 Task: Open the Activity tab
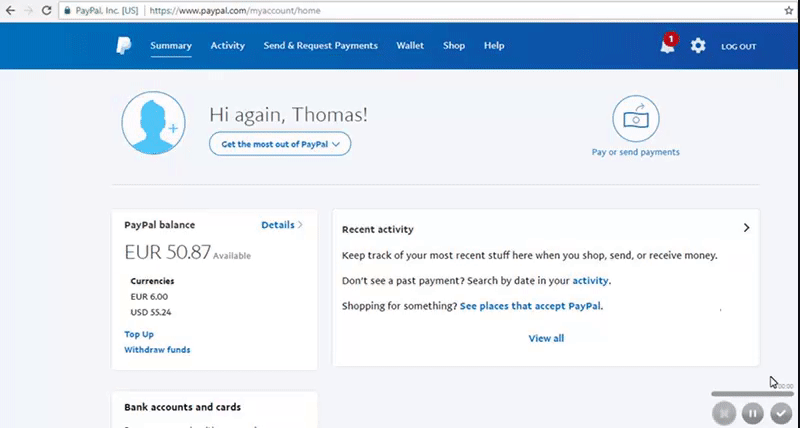point(228,46)
